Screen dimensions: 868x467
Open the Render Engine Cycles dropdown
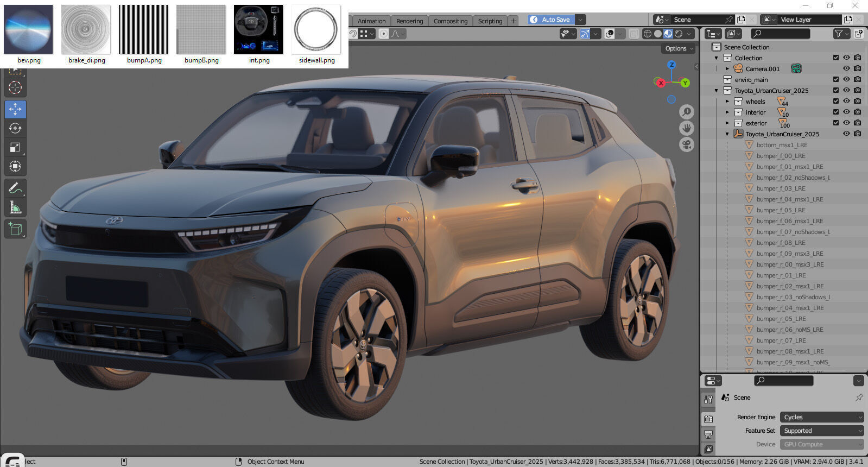(822, 417)
